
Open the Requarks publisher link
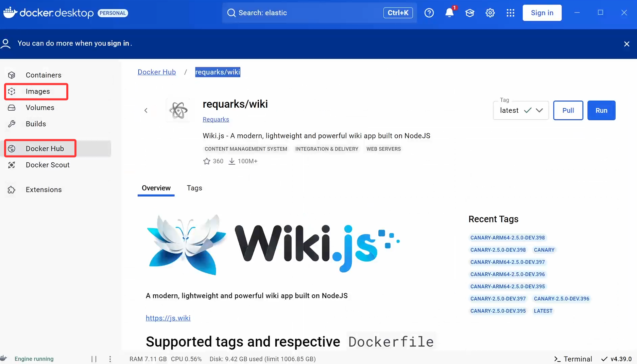[216, 120]
